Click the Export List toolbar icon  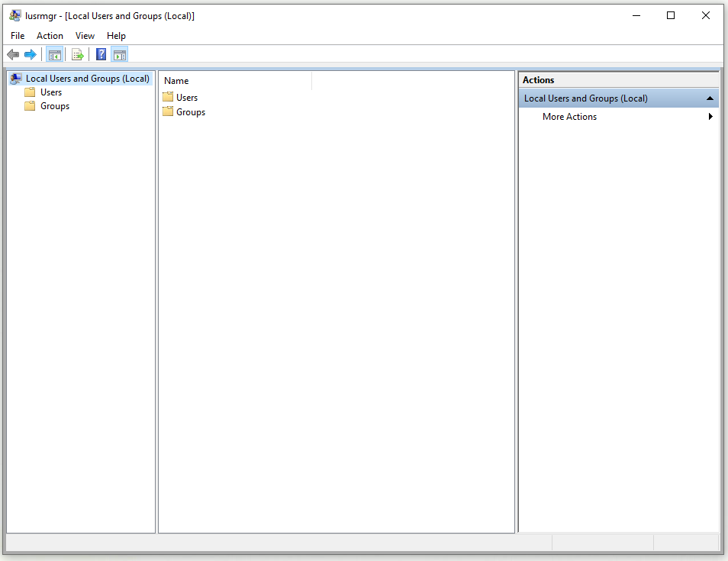click(77, 54)
